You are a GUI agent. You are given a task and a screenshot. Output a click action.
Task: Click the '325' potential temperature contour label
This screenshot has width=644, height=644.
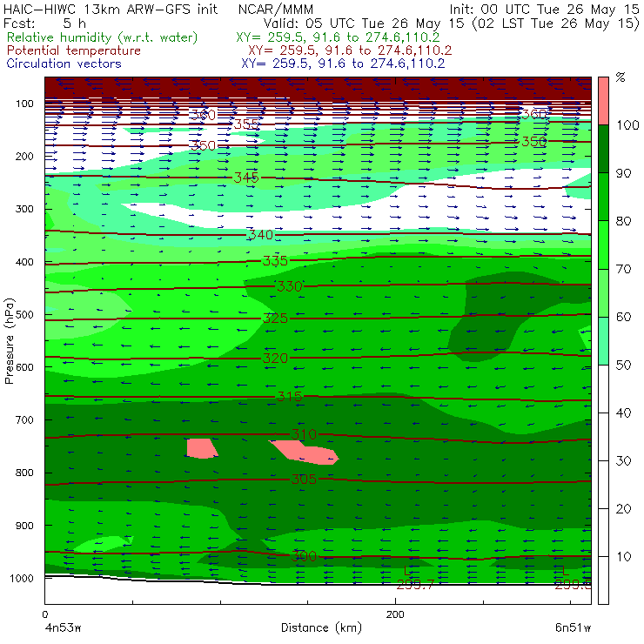pyautogui.click(x=275, y=318)
